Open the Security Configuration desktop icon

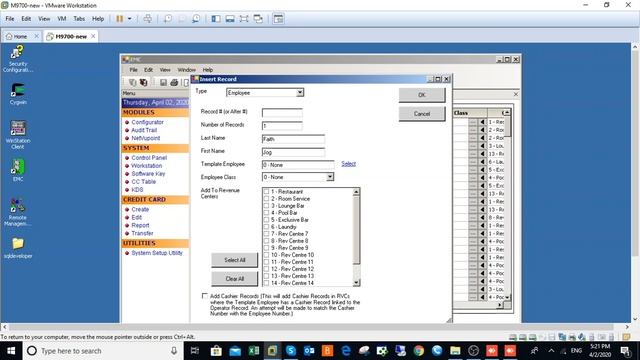click(18, 59)
